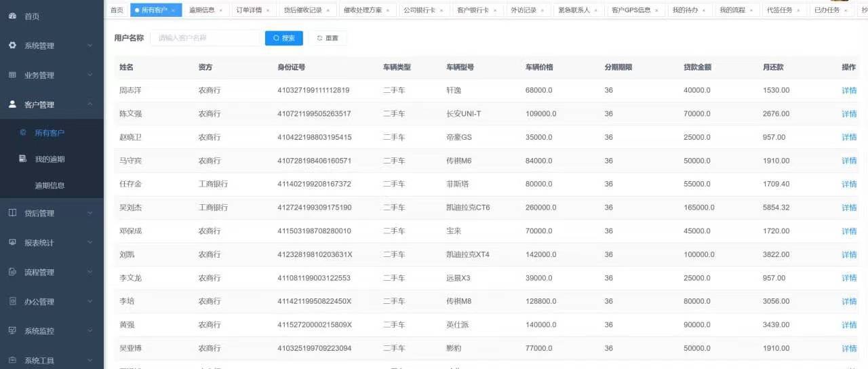This screenshot has height=369, width=868.
Task: Click the 系统管理 gear icon
Action: 12,45
